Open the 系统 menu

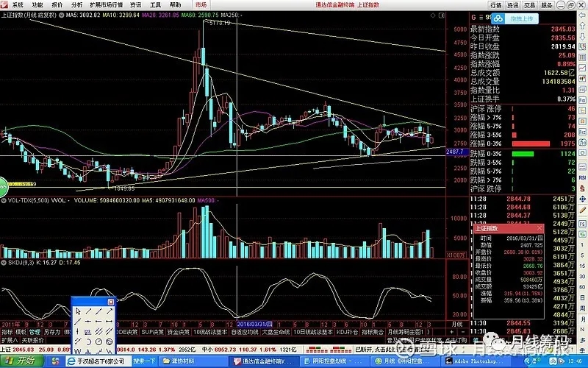18,4
